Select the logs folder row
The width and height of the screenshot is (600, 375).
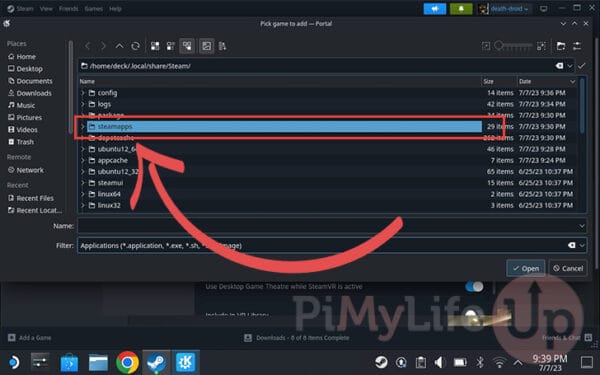pos(328,104)
